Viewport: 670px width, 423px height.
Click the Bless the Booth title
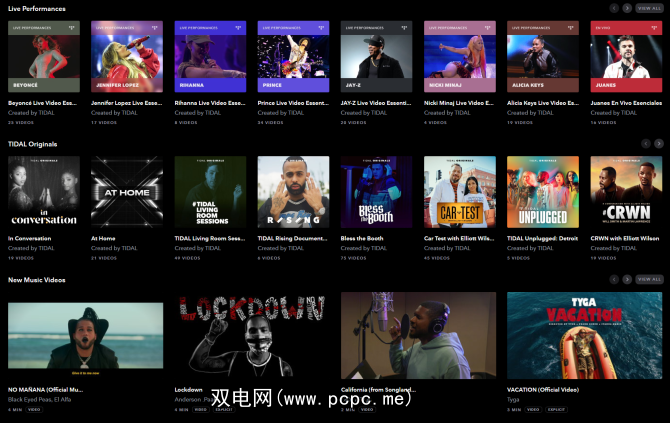click(x=362, y=238)
